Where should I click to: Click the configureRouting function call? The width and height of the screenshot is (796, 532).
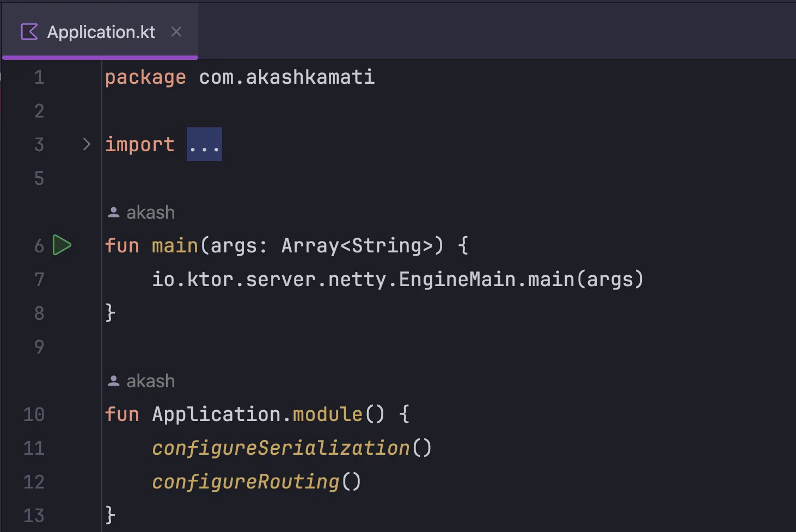point(245,481)
